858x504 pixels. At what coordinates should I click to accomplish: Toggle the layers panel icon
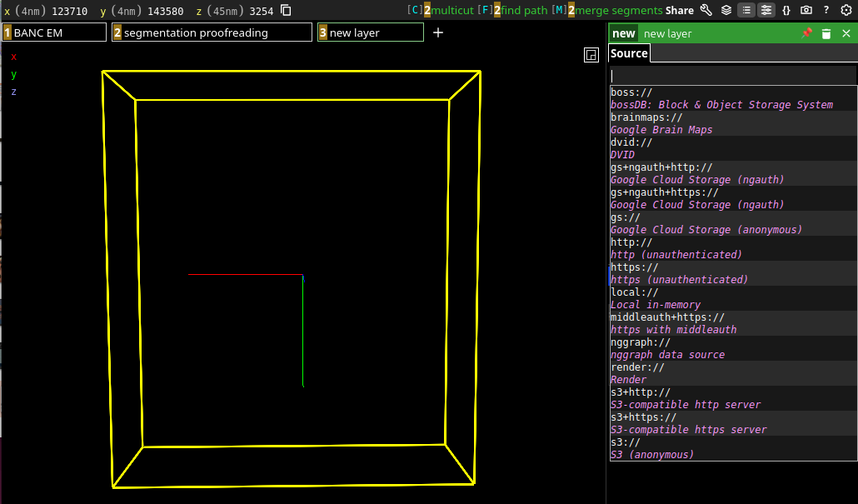[x=726, y=10]
